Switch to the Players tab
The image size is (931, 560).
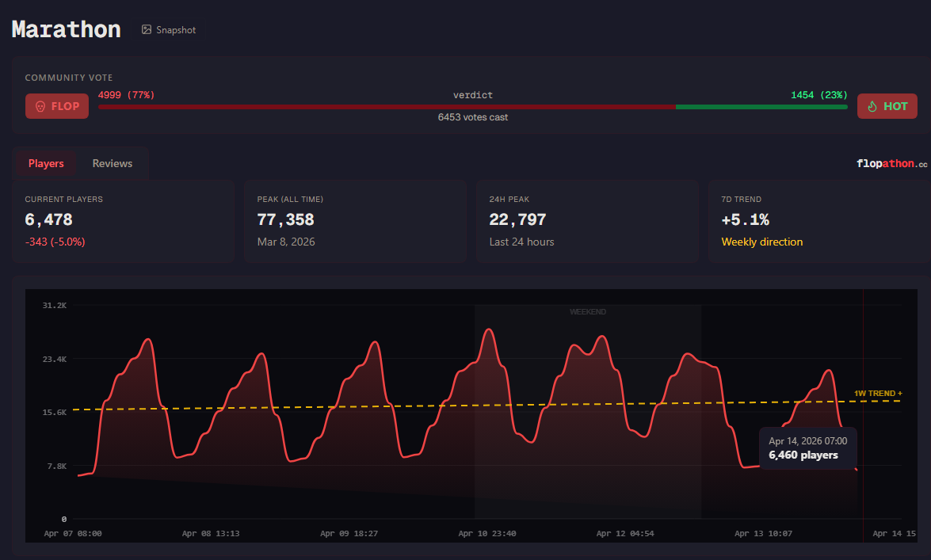(46, 163)
